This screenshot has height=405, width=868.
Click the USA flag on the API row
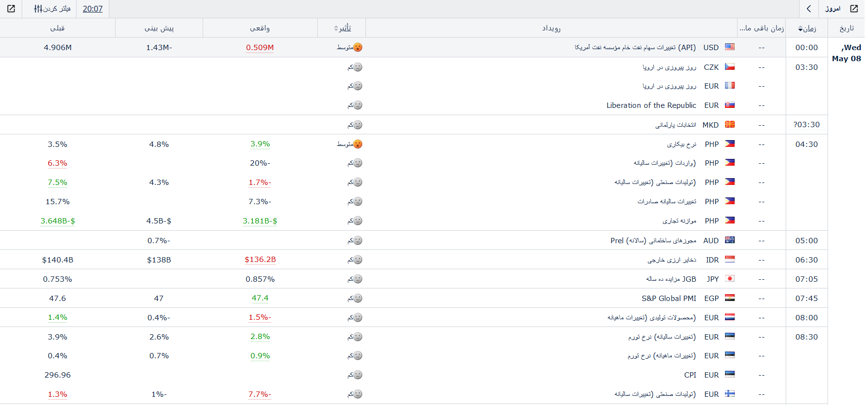point(730,47)
